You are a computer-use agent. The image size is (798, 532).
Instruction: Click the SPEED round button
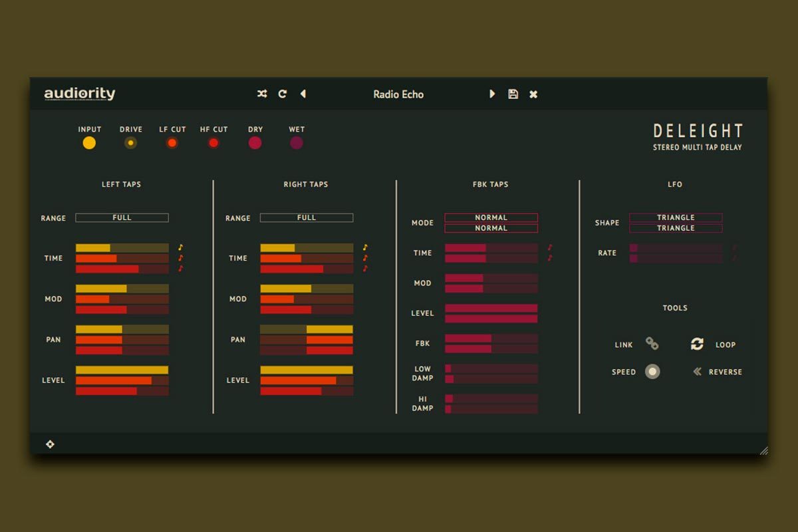click(x=652, y=372)
